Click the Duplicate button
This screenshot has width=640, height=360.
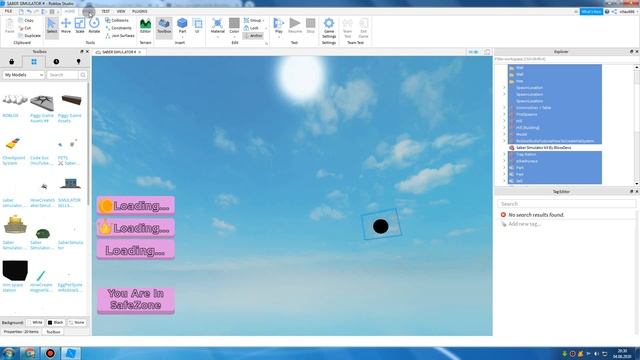click(x=29, y=36)
